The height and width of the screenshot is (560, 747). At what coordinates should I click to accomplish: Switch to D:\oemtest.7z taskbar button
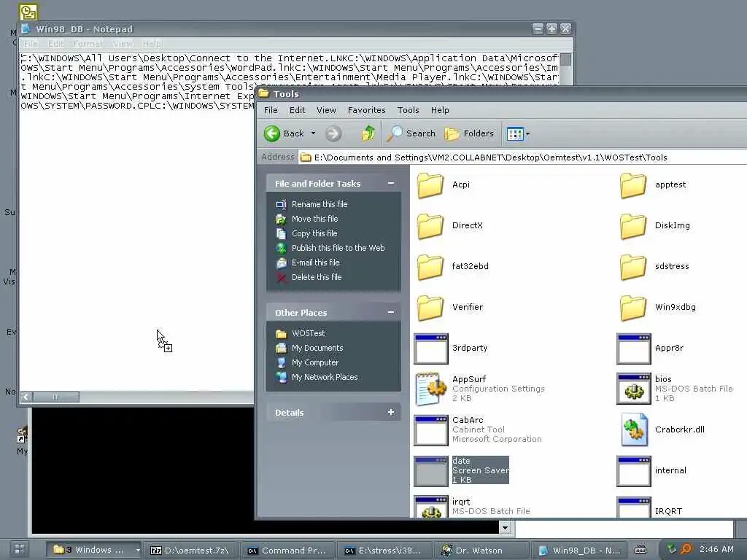(x=191, y=551)
